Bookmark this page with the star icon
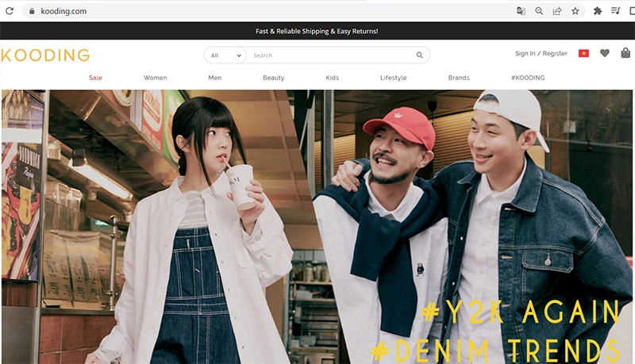This screenshot has height=364, width=635. pos(575,11)
